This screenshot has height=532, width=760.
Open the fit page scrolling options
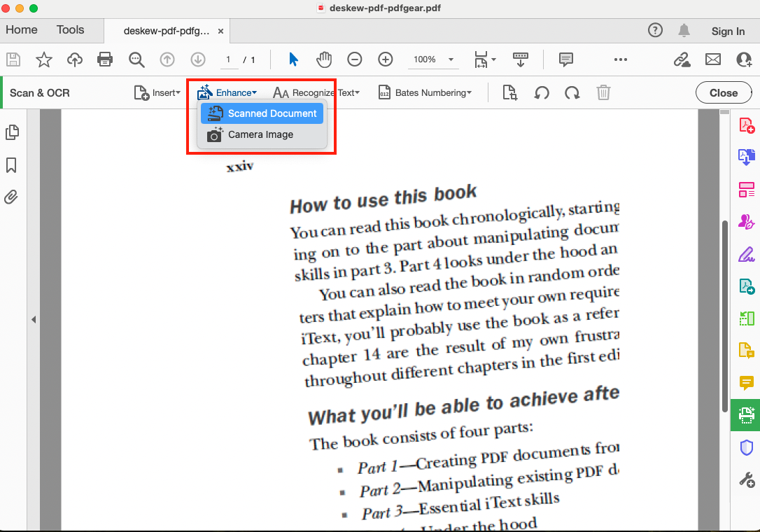[x=485, y=59]
